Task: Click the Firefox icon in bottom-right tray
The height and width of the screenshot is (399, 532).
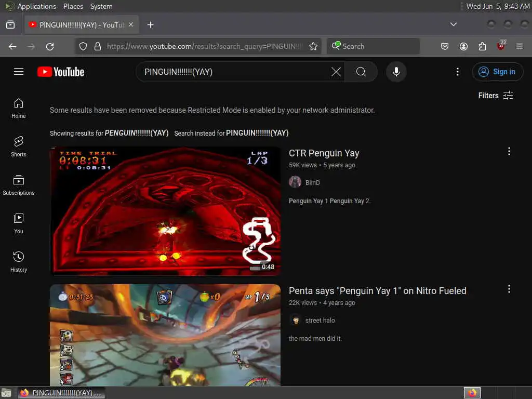Action: coord(472,393)
